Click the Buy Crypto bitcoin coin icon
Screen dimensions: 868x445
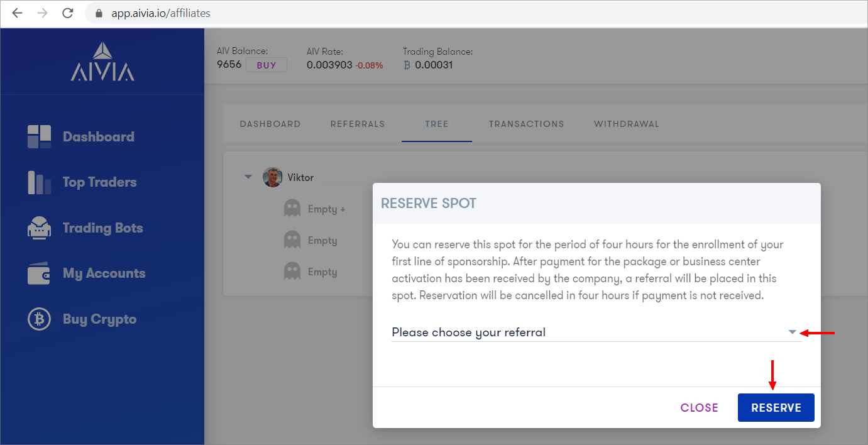[x=40, y=319]
